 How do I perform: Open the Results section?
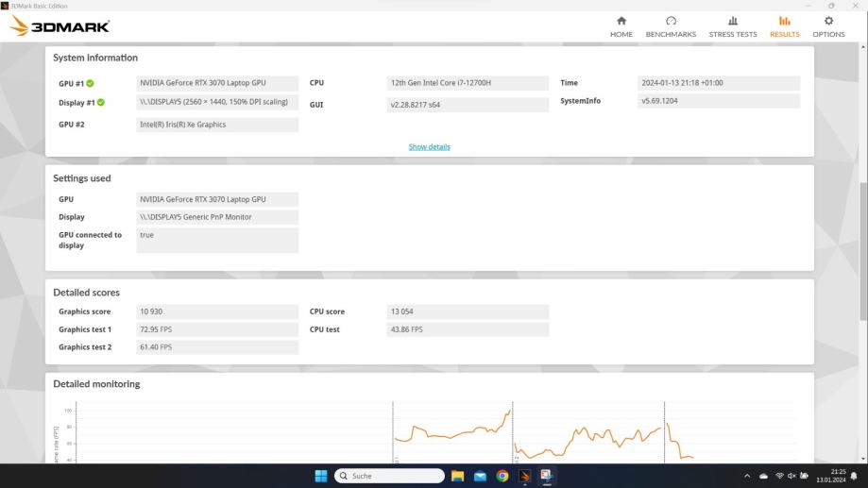click(x=784, y=26)
